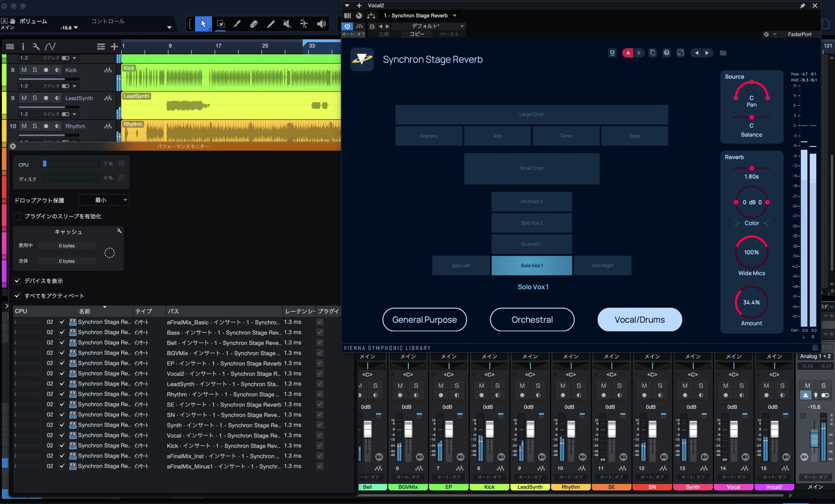Record-arm the Rhythm track
Screen dimensions: 835x504
(46, 126)
